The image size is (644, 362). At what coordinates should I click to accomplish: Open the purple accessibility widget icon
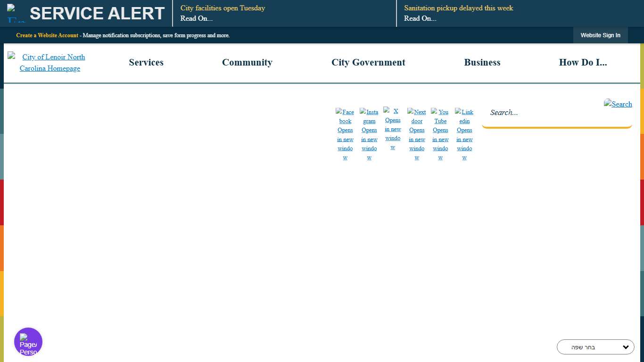(28, 342)
